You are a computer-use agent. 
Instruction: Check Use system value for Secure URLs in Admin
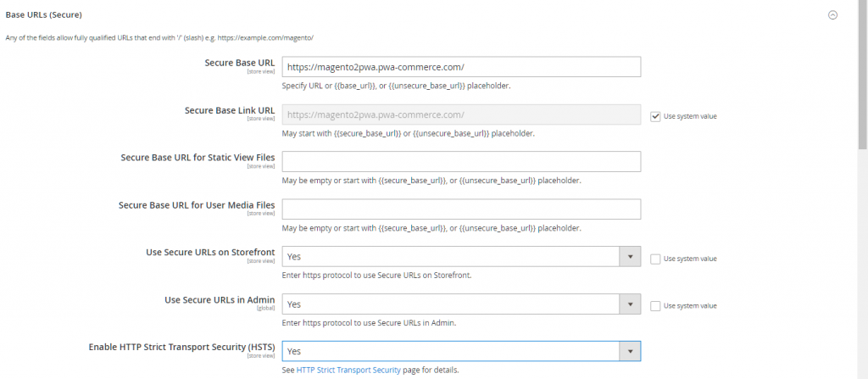pyautogui.click(x=655, y=306)
